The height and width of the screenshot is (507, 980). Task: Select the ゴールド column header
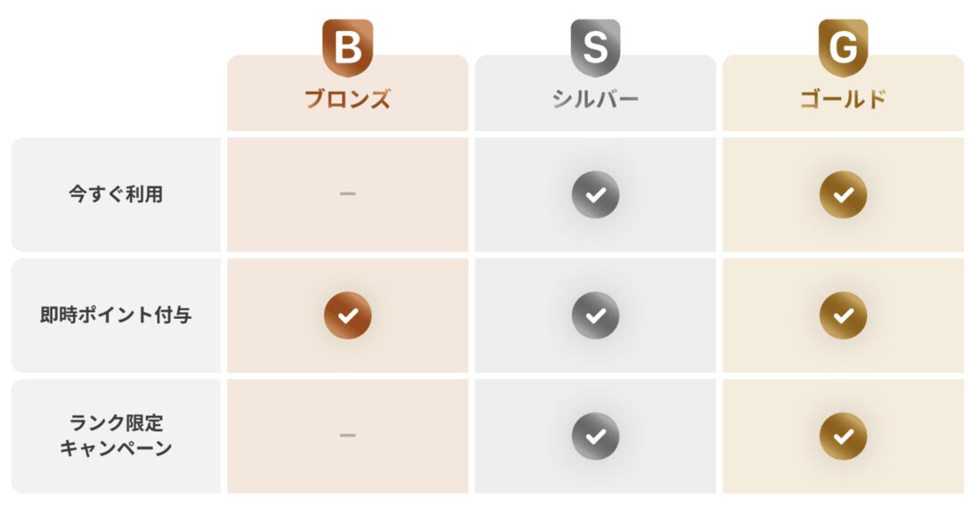[843, 99]
